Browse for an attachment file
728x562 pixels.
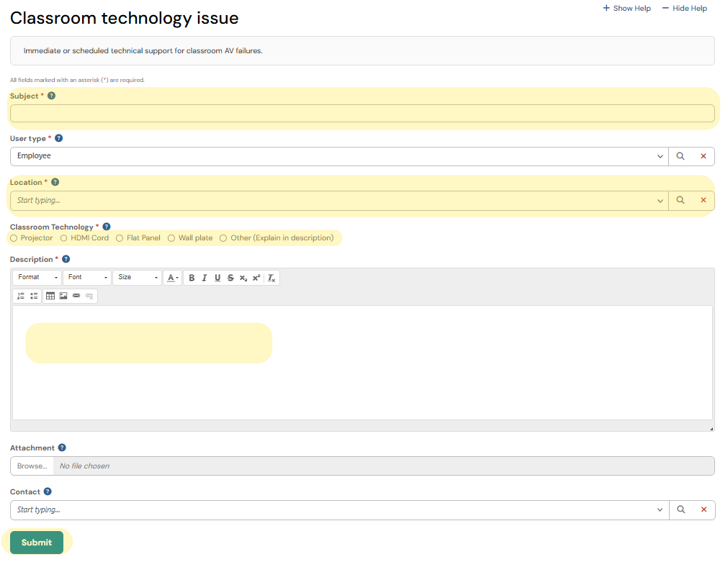32,466
